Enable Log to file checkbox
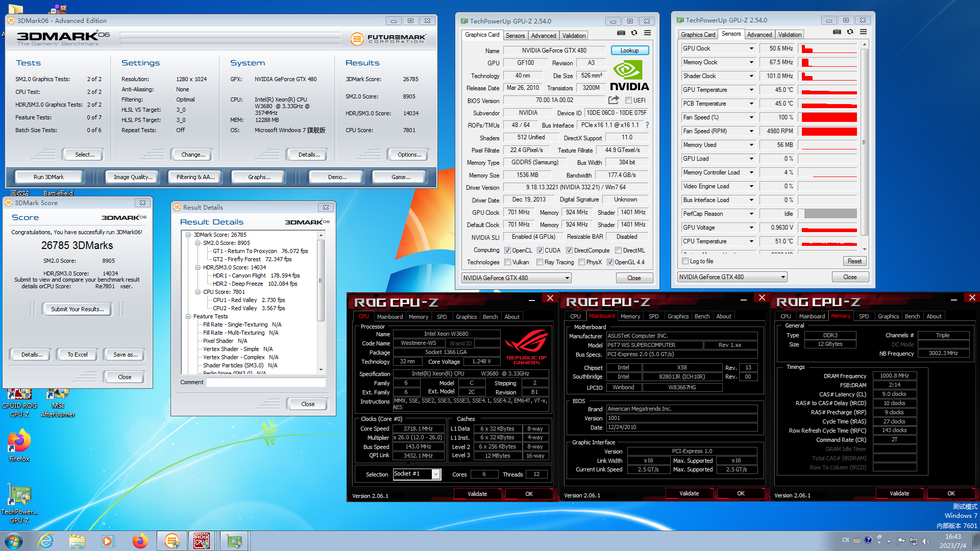The width and height of the screenshot is (980, 551). tap(685, 261)
